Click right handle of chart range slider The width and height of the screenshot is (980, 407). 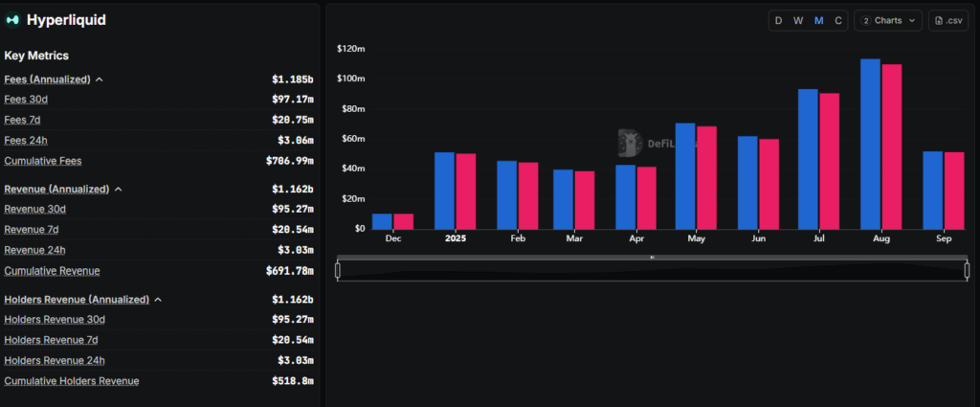tap(967, 271)
